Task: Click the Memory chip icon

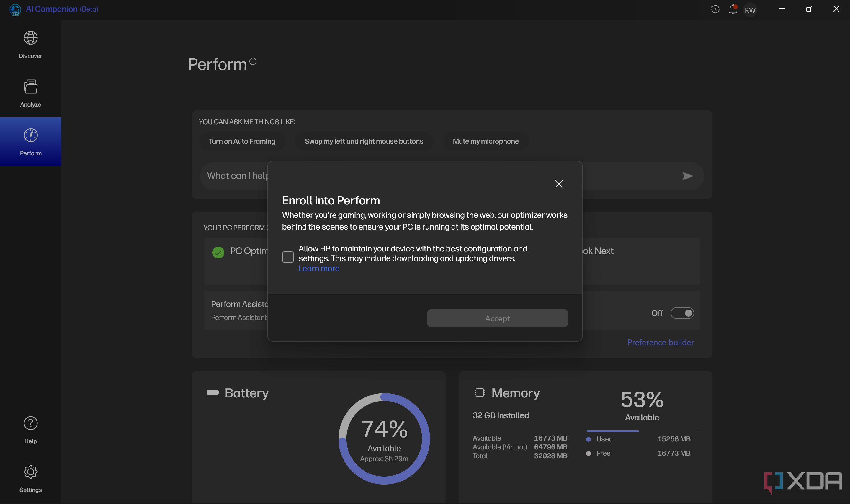Action: 480,392
